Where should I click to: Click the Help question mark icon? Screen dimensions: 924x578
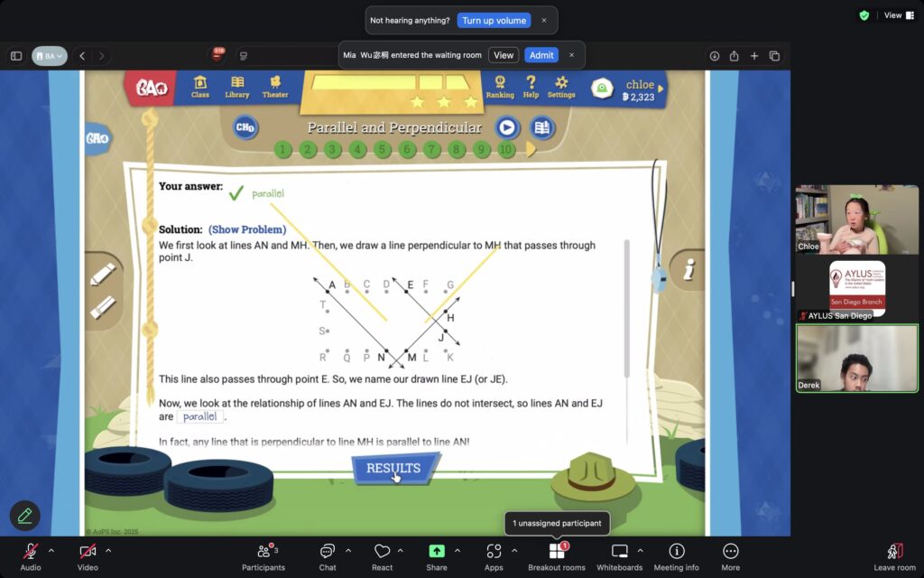(531, 87)
